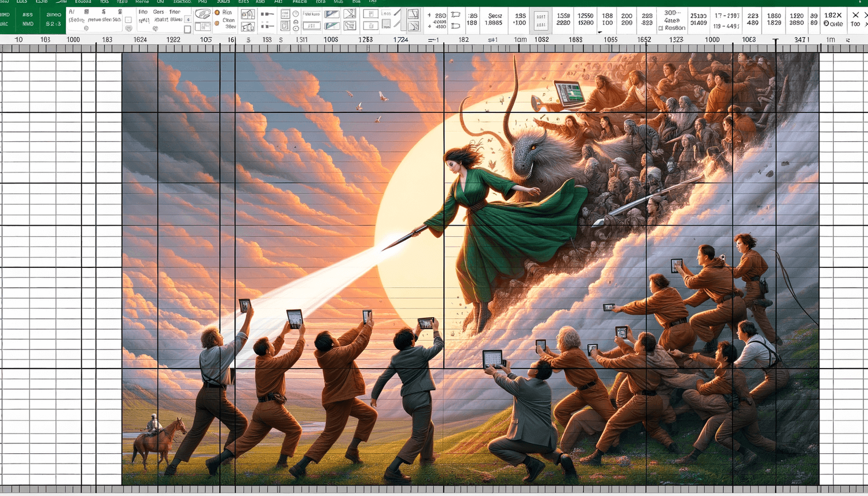Click the X icon above Too
The image size is (868, 496).
tap(855, 15)
